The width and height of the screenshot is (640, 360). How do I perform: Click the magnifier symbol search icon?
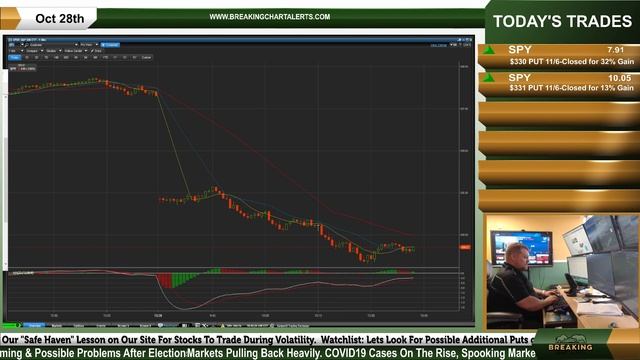26,45
